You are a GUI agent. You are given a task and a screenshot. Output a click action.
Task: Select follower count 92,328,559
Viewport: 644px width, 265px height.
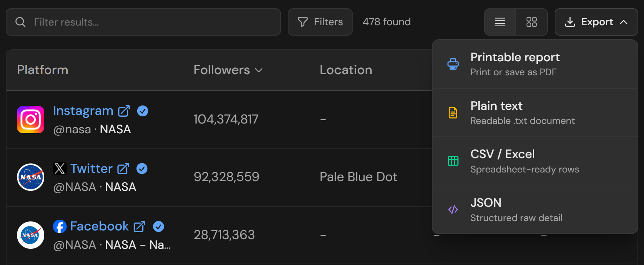pos(226,177)
